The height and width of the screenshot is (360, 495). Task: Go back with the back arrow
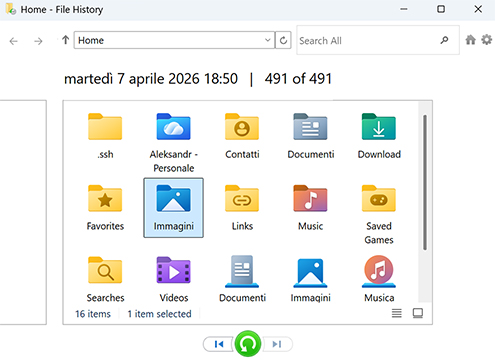coord(14,41)
